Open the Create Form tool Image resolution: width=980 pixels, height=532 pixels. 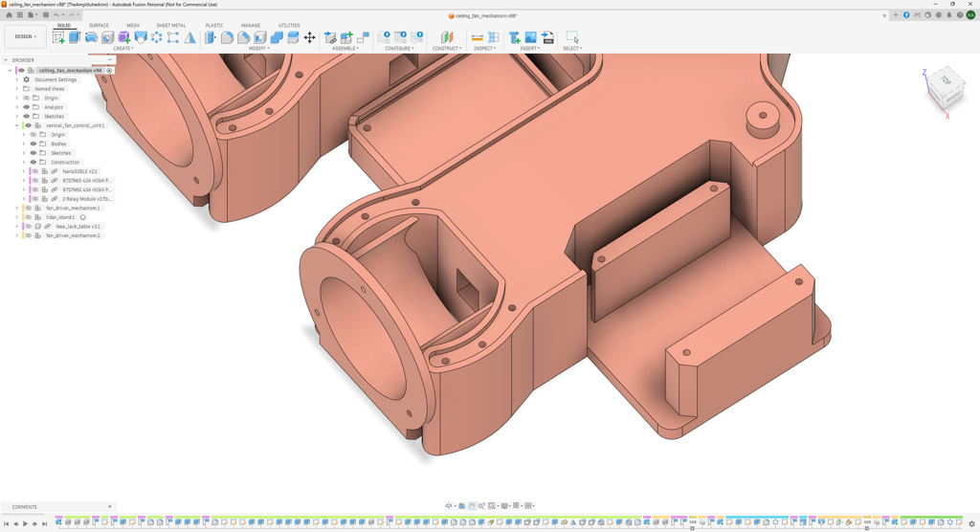[x=123, y=37]
